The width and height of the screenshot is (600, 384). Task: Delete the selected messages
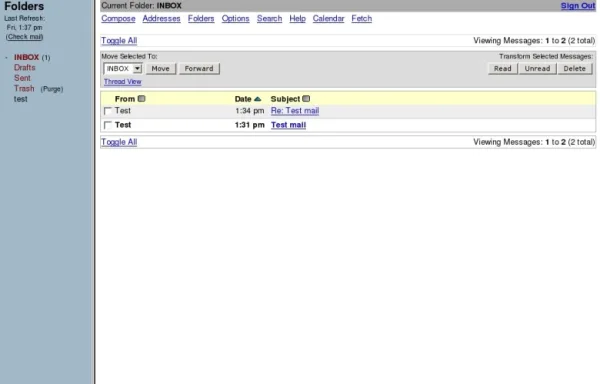(x=574, y=68)
